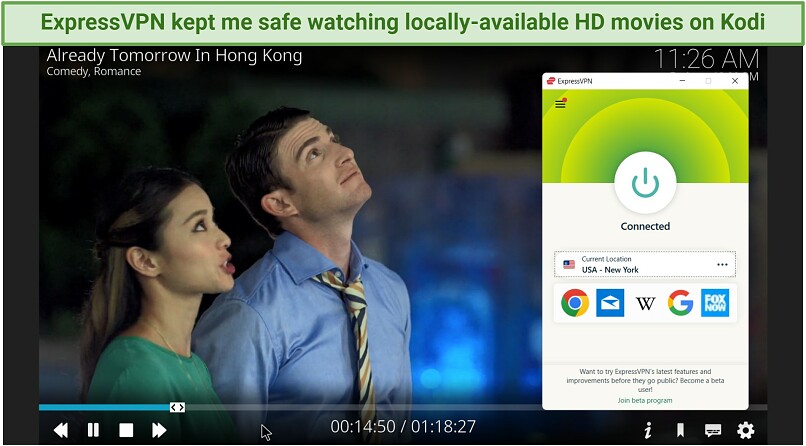Click the Comedy, Romance genre text
Image resolution: width=806 pixels, height=446 pixels.
click(x=94, y=71)
